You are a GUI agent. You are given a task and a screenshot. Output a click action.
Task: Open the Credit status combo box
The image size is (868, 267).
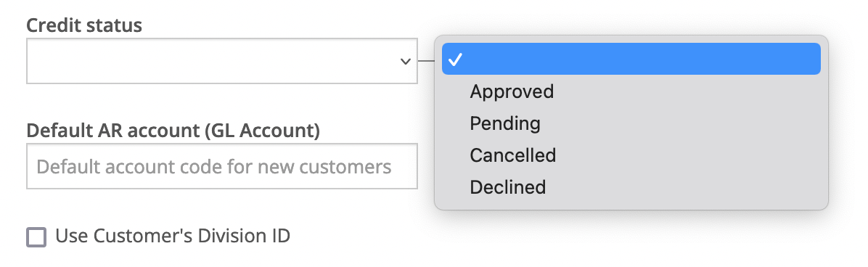click(x=222, y=61)
